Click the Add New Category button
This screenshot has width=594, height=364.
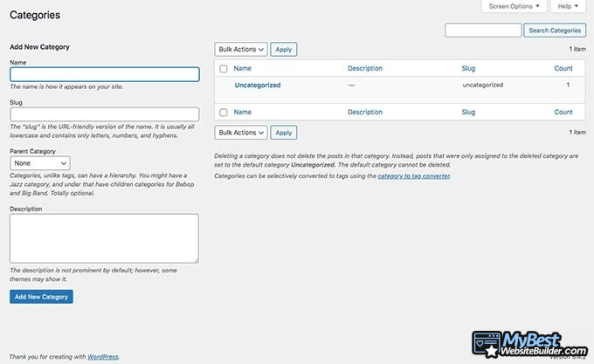click(x=41, y=297)
